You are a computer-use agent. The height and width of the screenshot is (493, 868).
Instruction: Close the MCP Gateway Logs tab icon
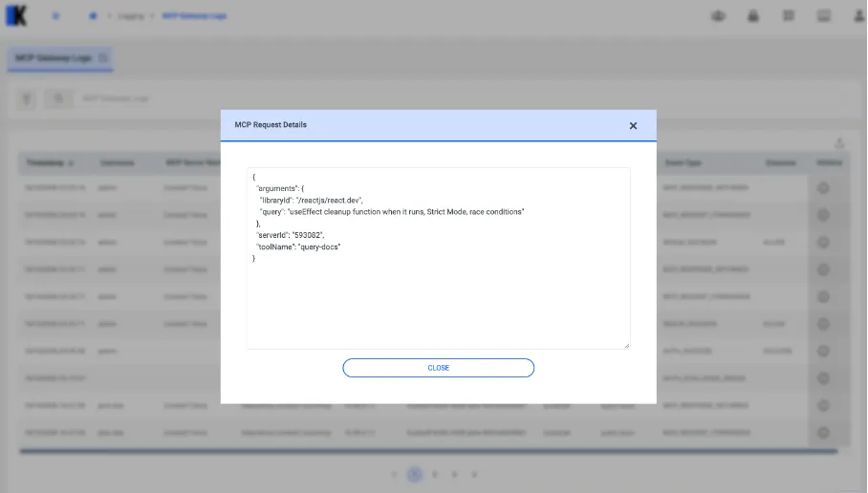point(103,58)
